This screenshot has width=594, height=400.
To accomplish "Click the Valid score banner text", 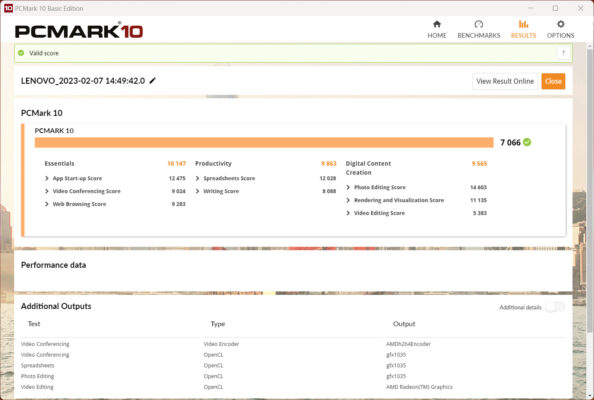I will [x=44, y=53].
